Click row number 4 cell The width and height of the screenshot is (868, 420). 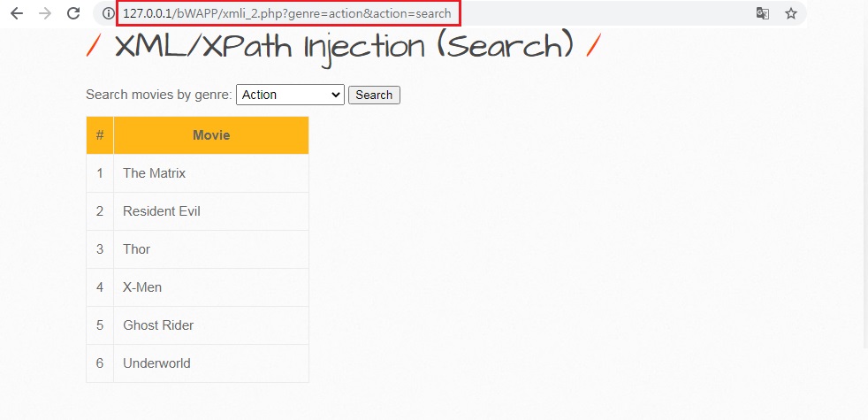(100, 287)
